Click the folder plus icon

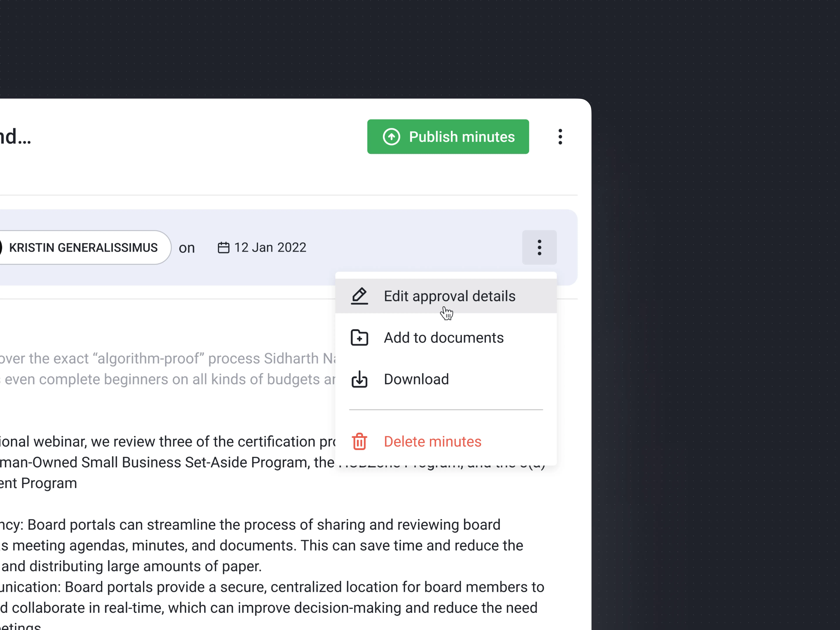click(x=359, y=338)
